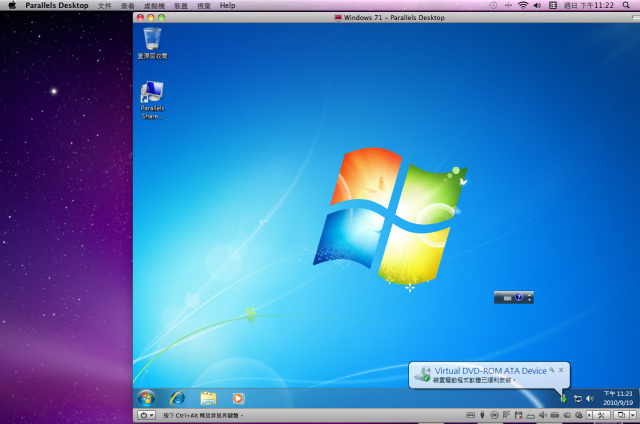Launch Windows Media Player taskbar icon
The width and height of the screenshot is (640, 424).
click(238, 398)
